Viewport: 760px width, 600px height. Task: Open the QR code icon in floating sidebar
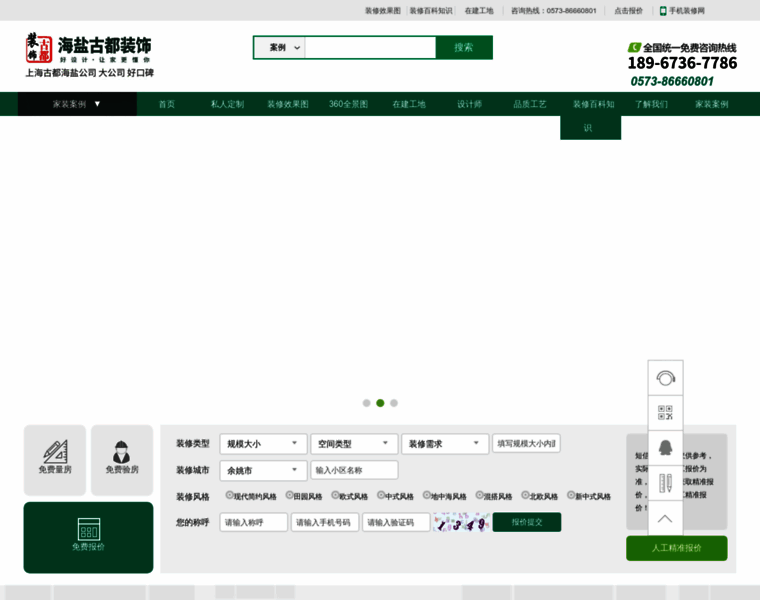tap(665, 412)
